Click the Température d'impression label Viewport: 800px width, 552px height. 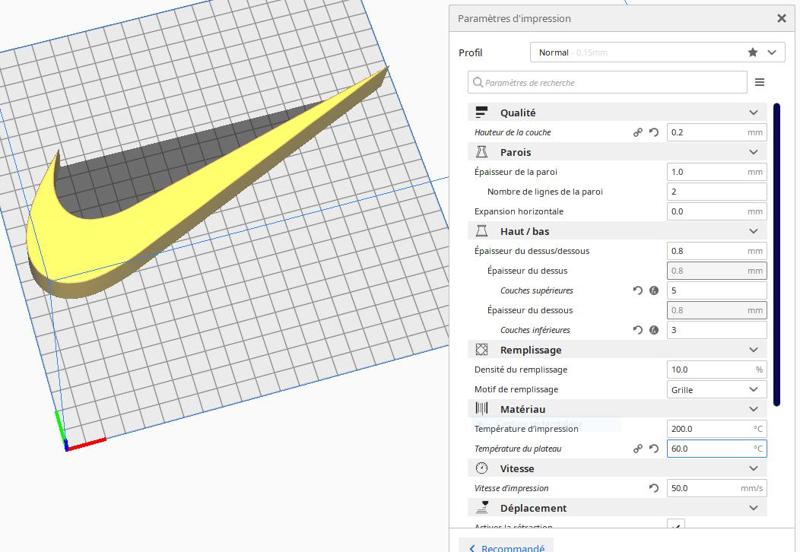[x=526, y=429]
